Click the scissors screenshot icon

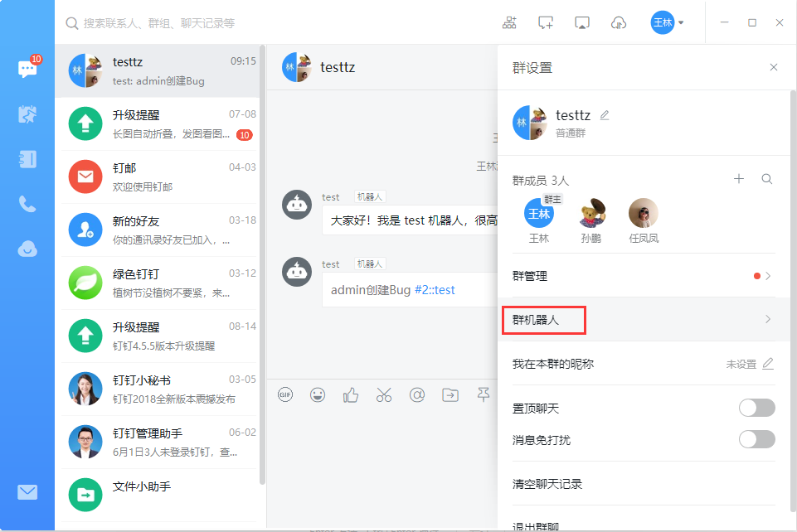tap(384, 394)
